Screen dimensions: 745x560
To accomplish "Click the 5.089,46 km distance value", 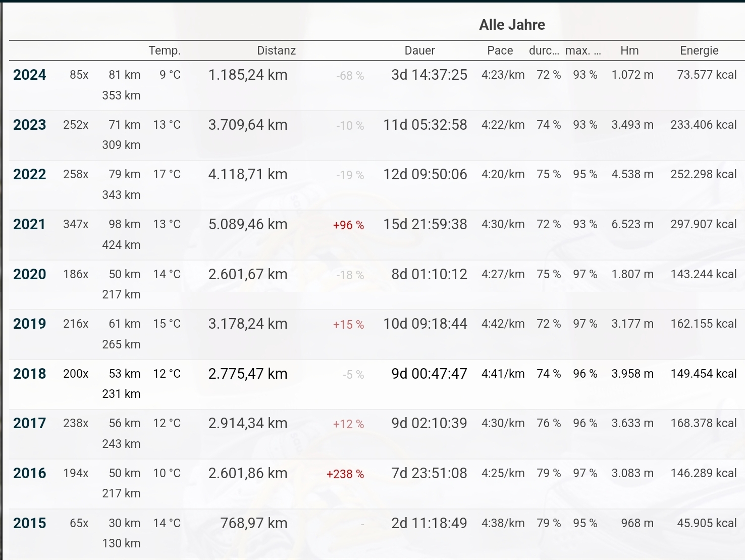I will pos(248,224).
